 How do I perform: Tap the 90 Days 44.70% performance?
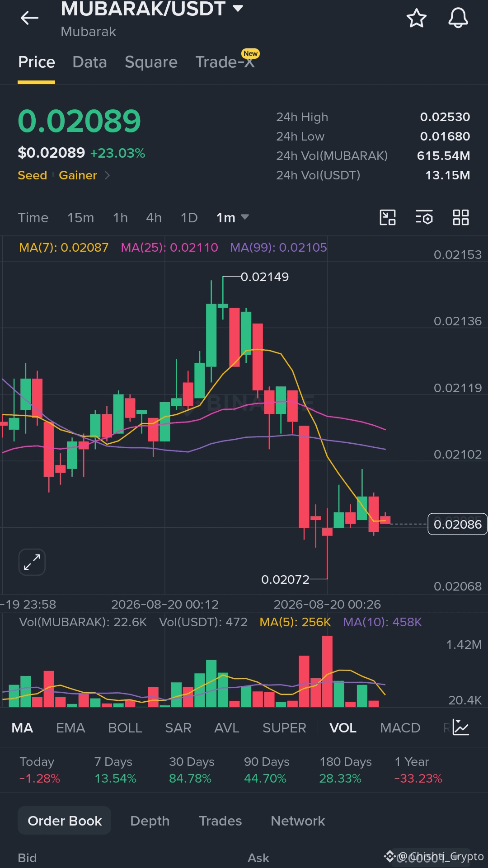point(267,770)
